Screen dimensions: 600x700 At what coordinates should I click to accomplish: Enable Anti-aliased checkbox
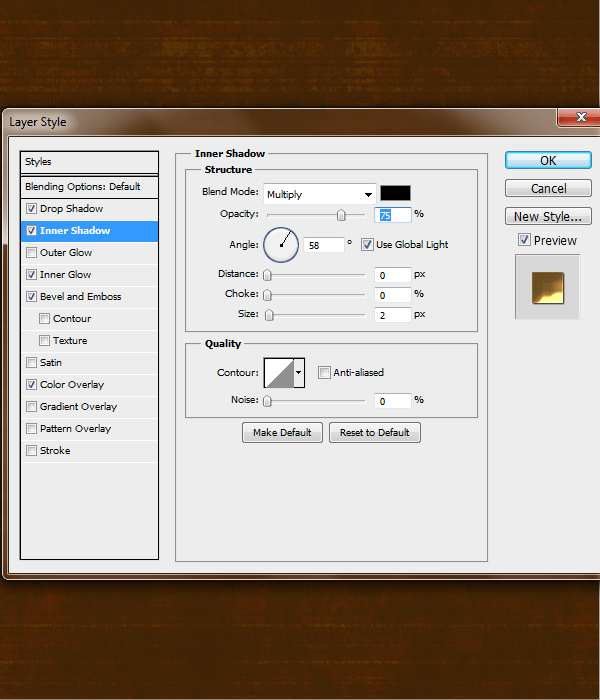pyautogui.click(x=324, y=372)
